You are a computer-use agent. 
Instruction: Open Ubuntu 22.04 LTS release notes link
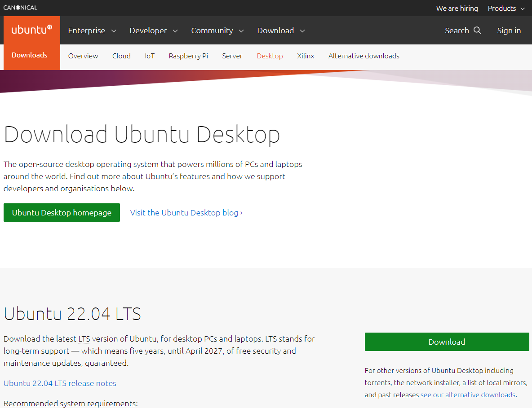click(60, 383)
